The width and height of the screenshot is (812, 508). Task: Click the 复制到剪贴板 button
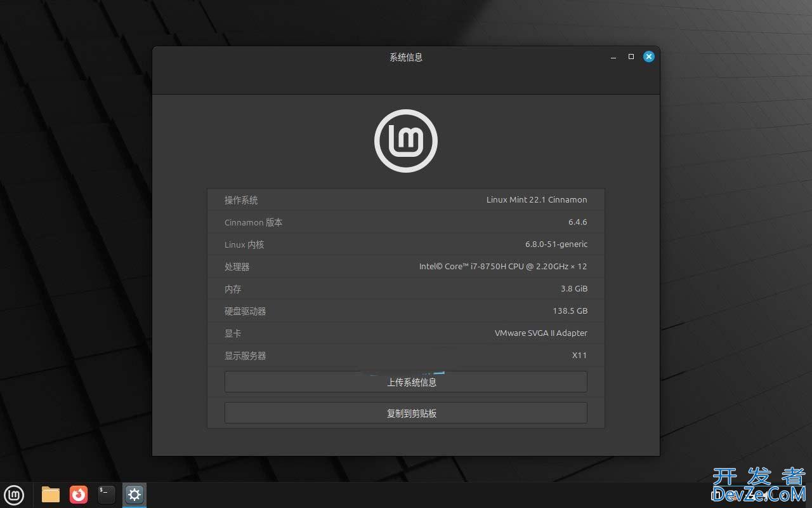[x=406, y=413]
